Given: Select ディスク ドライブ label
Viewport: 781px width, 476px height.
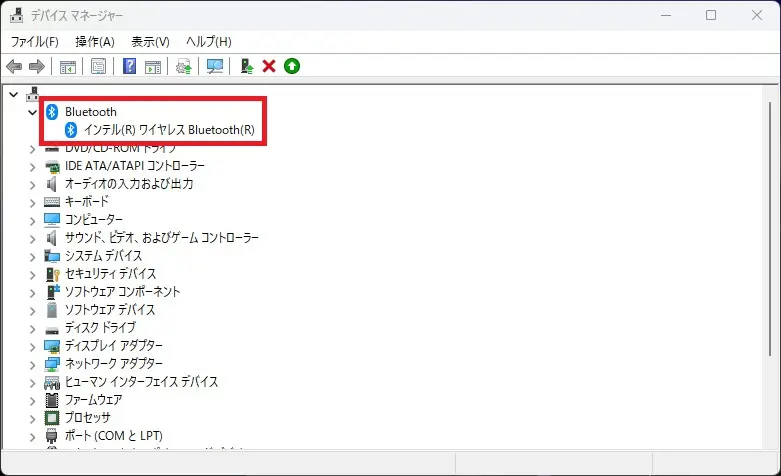Looking at the screenshot, I should tap(100, 328).
